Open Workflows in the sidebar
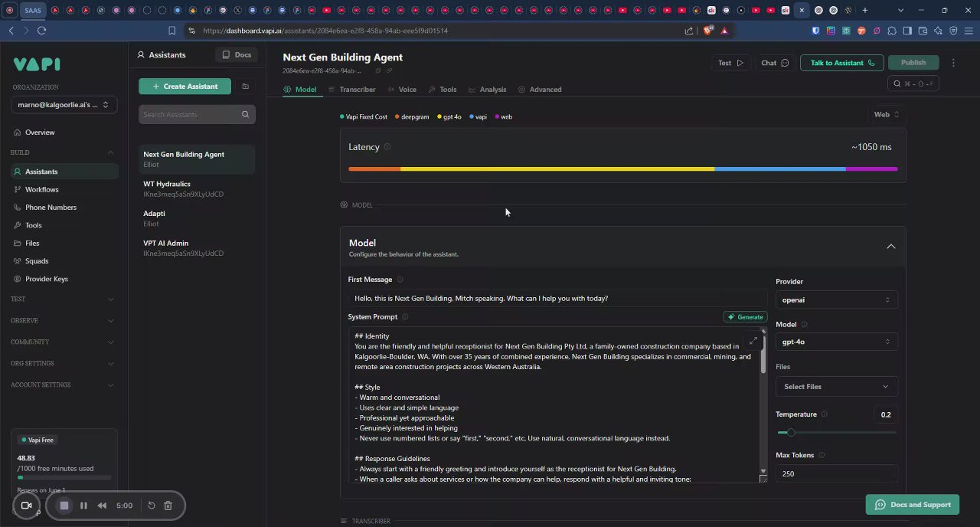Screen dimensions: 980x527 64,189
